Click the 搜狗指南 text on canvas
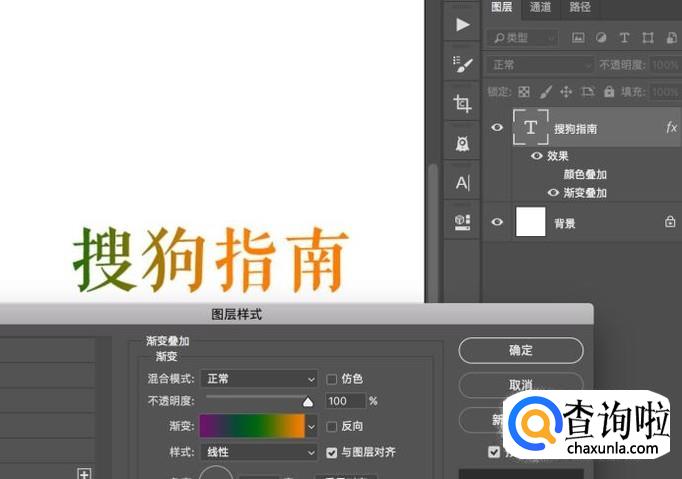 [x=211, y=259]
